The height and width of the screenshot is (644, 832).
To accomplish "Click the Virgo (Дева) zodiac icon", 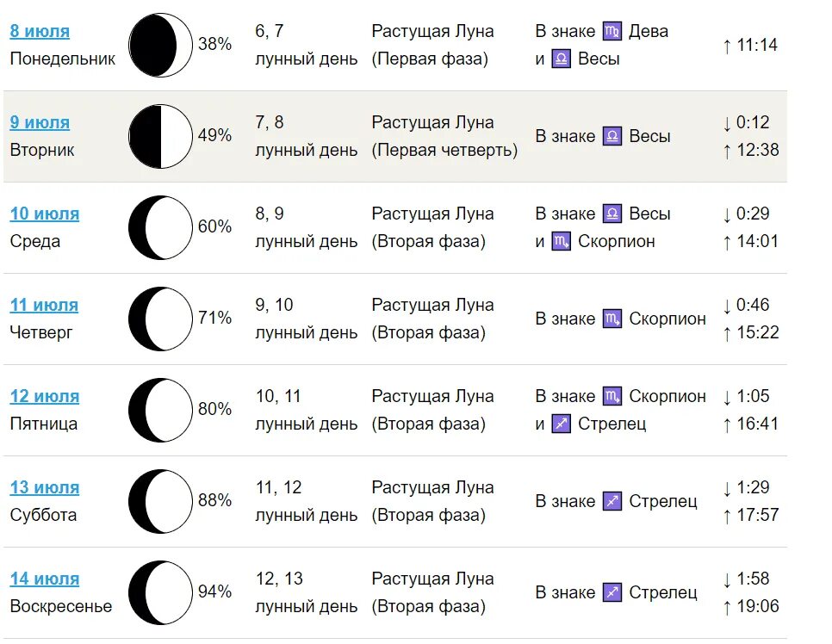I will [612, 31].
